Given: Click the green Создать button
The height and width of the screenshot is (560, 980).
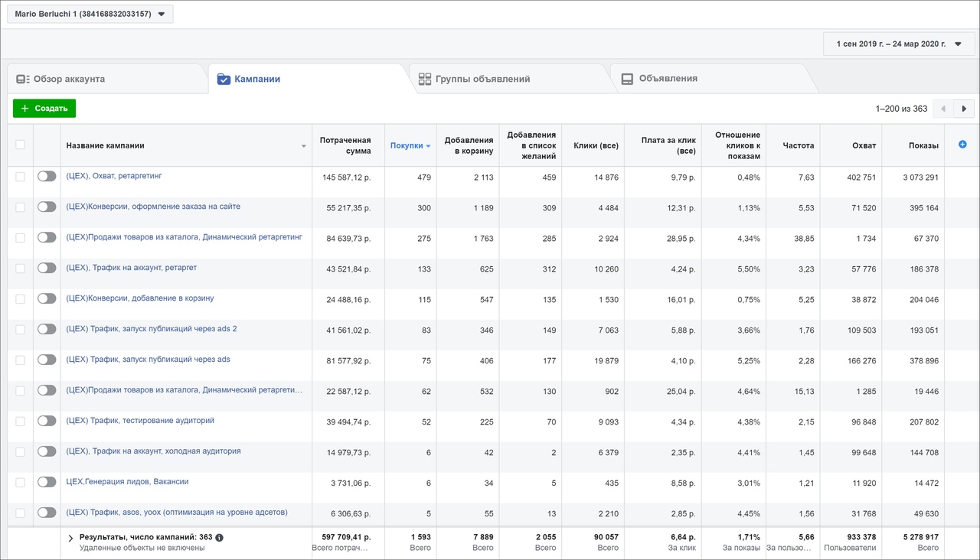Looking at the screenshot, I should click(44, 109).
